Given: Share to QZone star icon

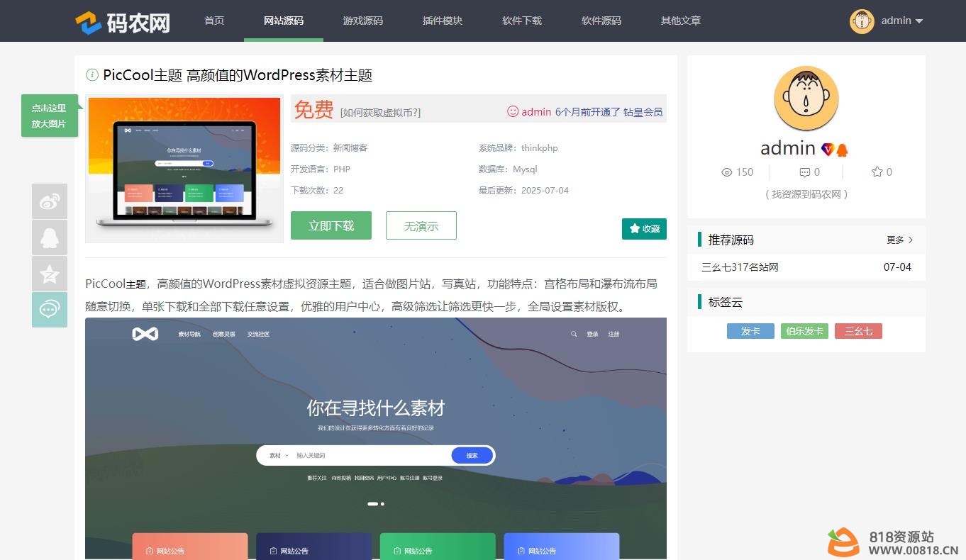Looking at the screenshot, I should point(50,274).
